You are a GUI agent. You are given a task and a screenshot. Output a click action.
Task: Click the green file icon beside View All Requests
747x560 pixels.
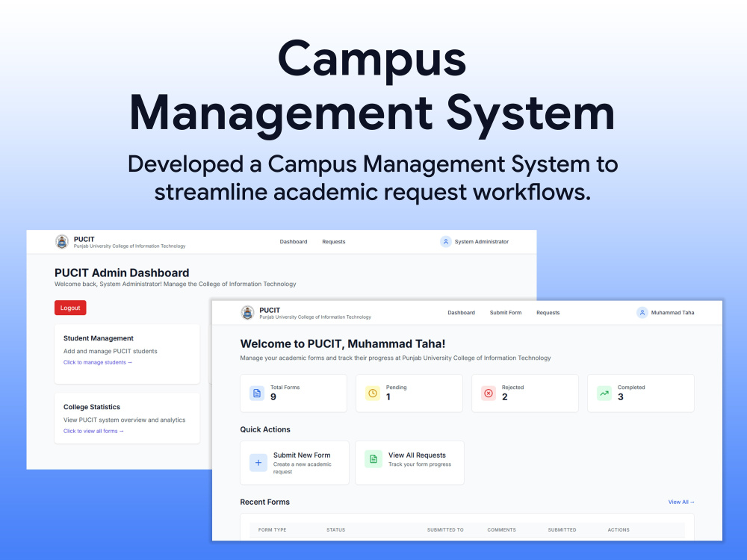click(373, 459)
